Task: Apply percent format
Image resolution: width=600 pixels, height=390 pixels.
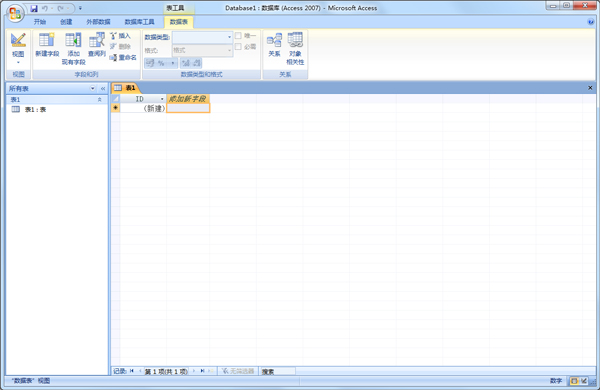Action: (161, 63)
